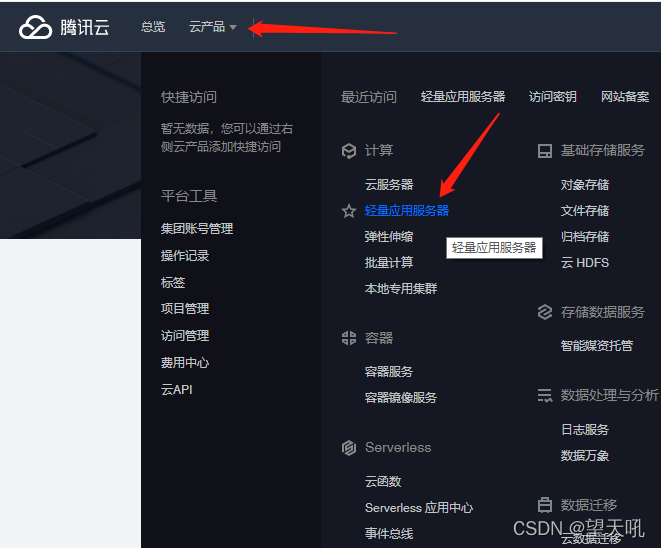Image resolution: width=661 pixels, height=548 pixels.
Task: Click the 基础存储服务 category icon
Action: click(545, 150)
